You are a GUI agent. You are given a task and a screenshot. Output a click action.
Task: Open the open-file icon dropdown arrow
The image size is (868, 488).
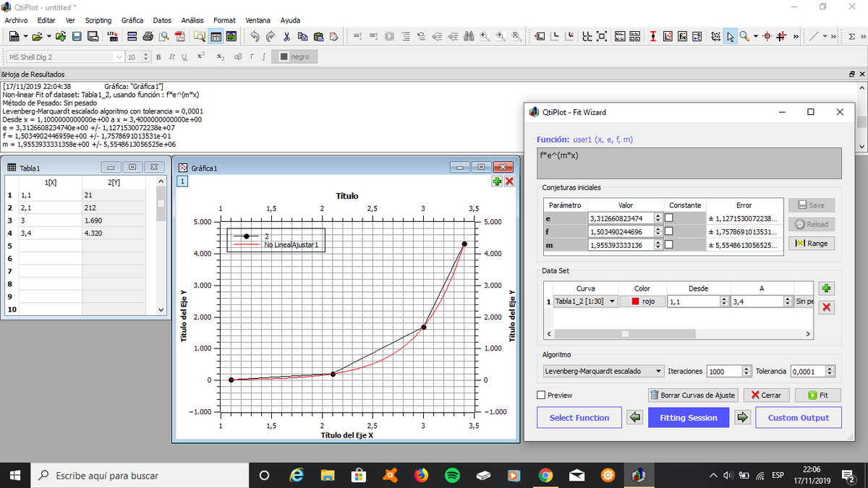coord(48,36)
